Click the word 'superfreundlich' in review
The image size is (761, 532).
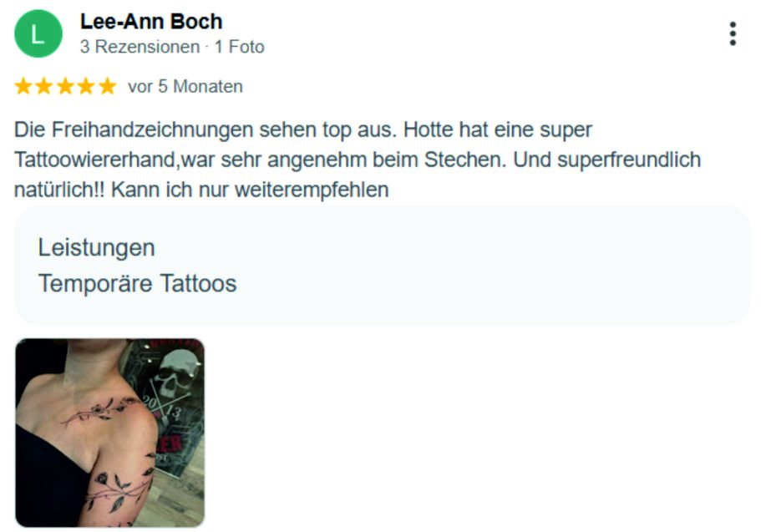(629, 160)
